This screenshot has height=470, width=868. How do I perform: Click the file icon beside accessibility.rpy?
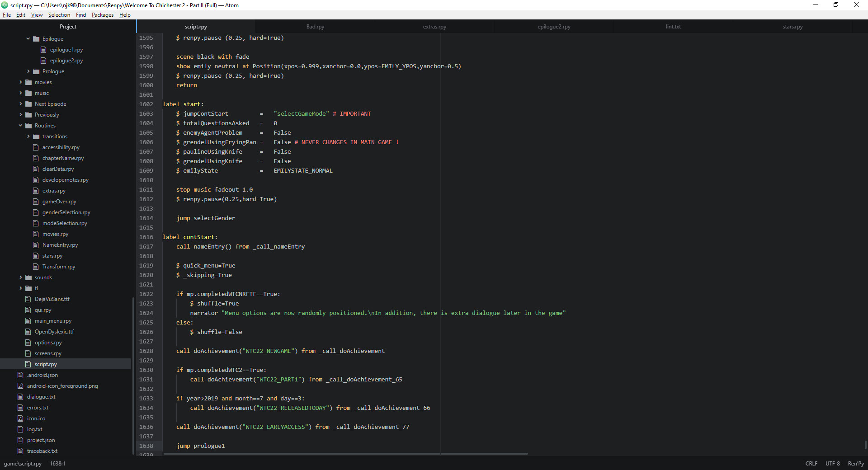(x=36, y=147)
